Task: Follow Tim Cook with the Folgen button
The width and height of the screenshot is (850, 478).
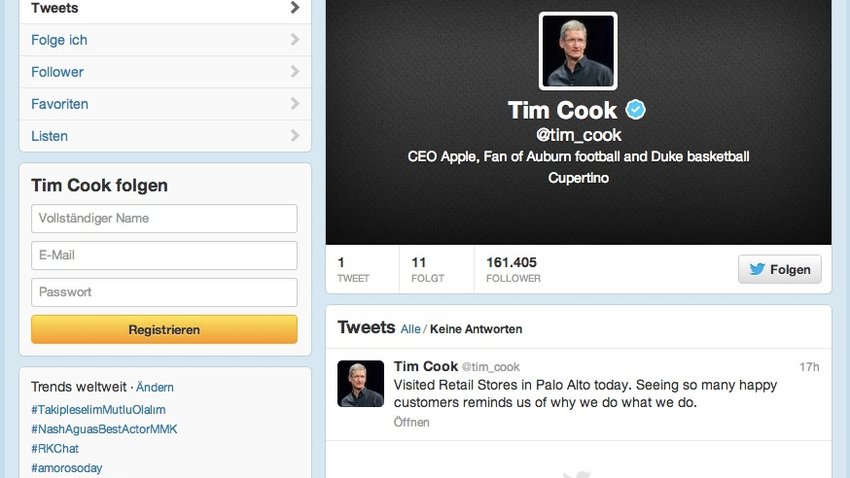Action: tap(780, 269)
